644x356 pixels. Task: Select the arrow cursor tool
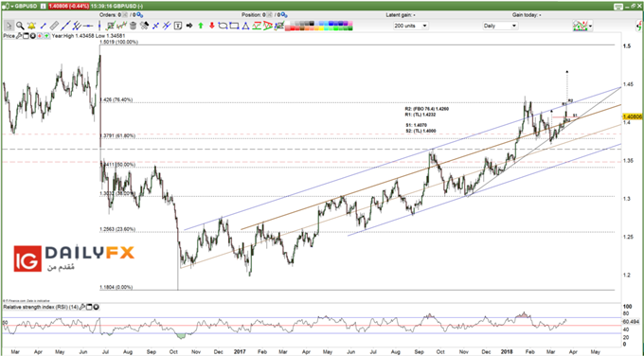point(9,26)
